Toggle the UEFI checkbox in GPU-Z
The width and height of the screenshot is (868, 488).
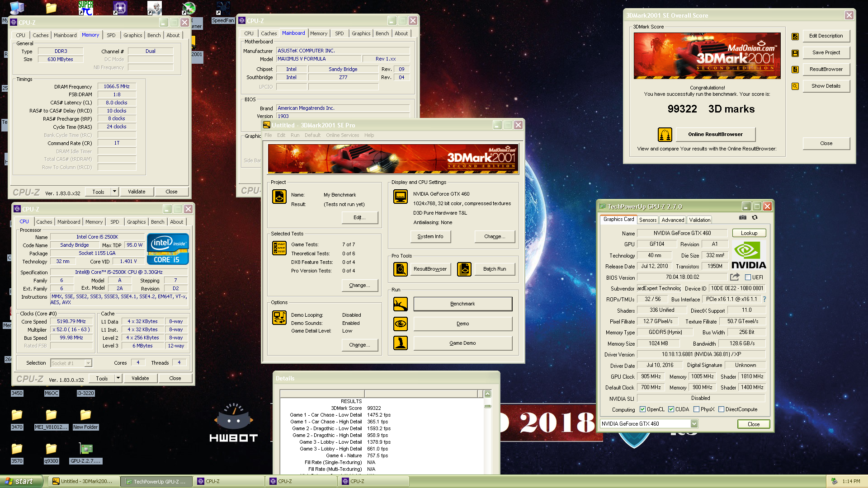tap(748, 277)
